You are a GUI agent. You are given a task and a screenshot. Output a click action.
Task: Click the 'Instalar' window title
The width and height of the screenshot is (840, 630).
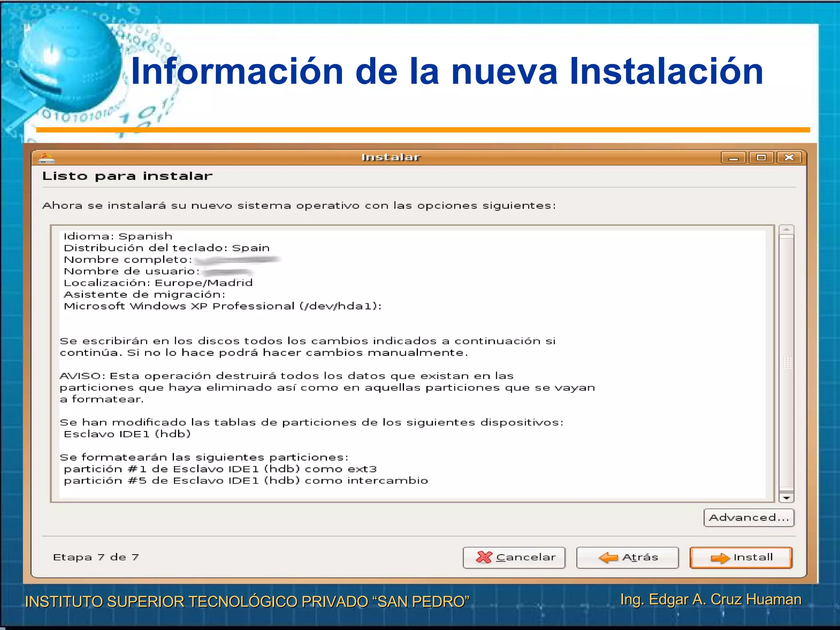pos(391,157)
